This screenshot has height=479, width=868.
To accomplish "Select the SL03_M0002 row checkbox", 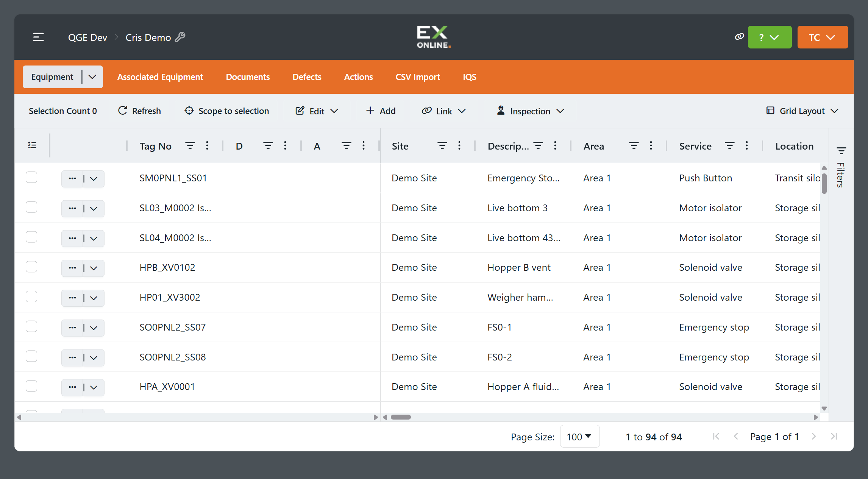I will tap(31, 207).
